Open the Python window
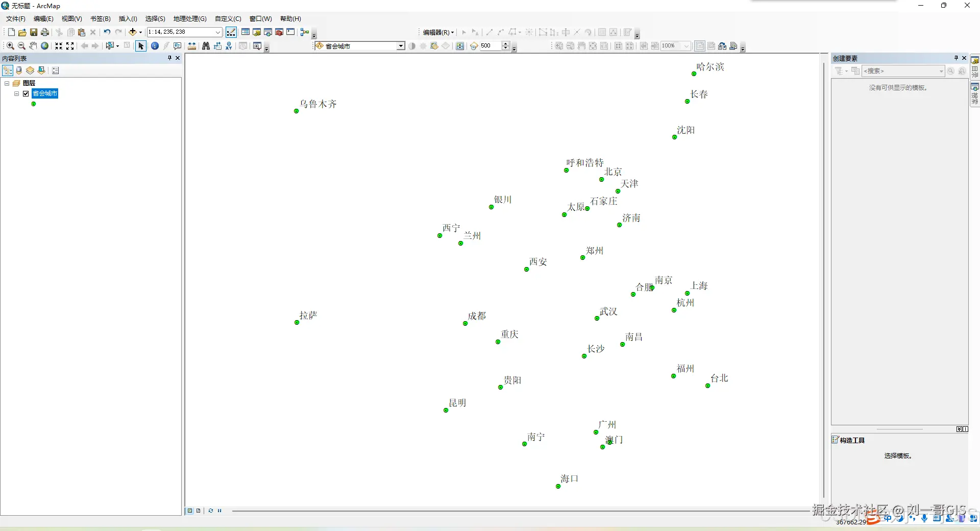This screenshot has height=531, width=980. click(290, 32)
